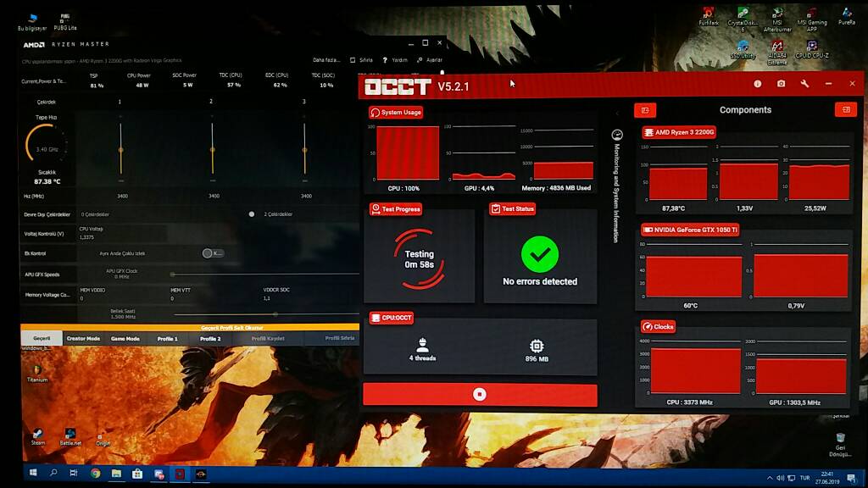This screenshot has width=868, height=488.
Task: Adjust core 1 clock slider in Ryzen Master
Action: [x=120, y=149]
